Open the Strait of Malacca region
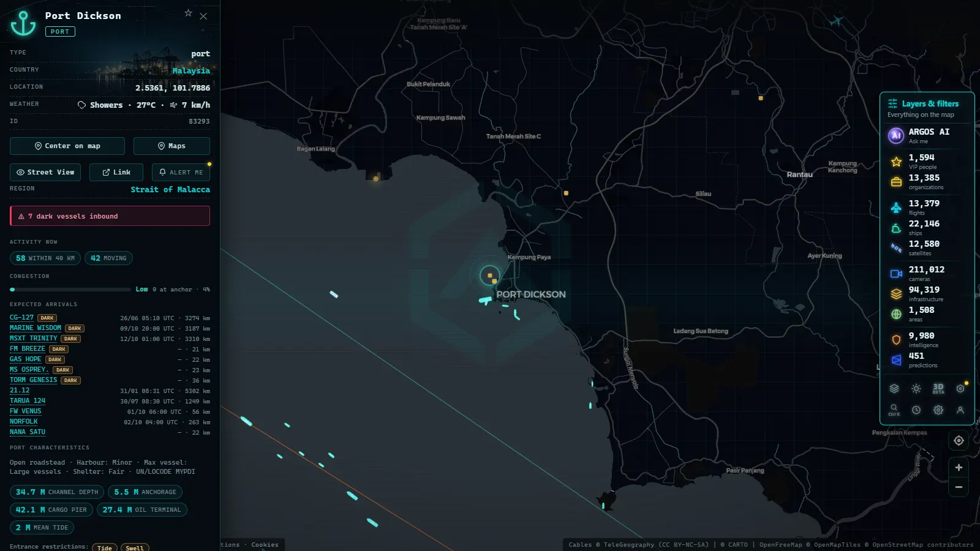 coord(170,190)
